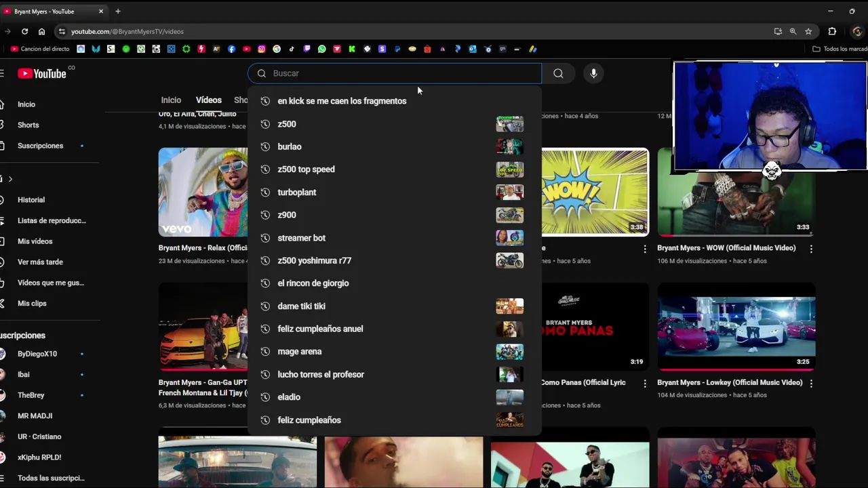868x488 pixels.
Task: Open Shorts in the sidebar
Action: coord(28,125)
